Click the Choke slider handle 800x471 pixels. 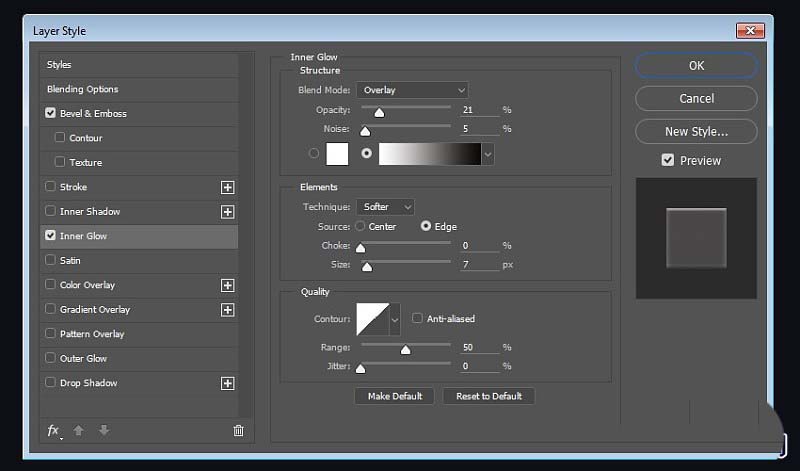click(361, 249)
